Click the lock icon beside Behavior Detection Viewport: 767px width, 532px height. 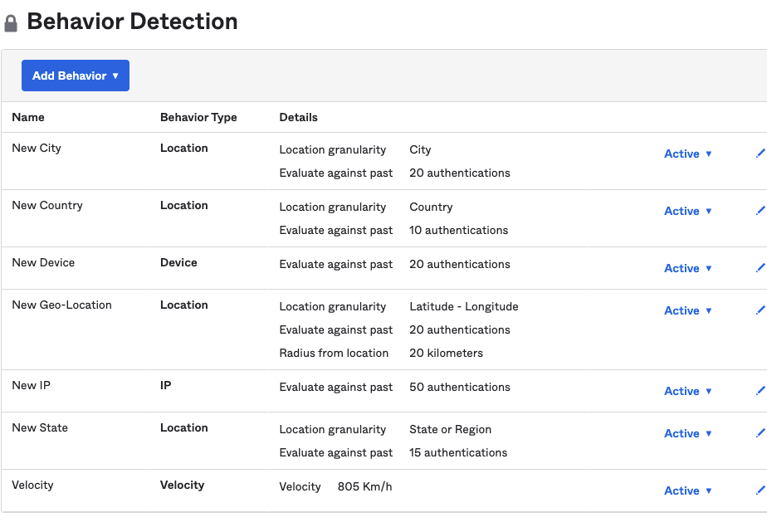point(11,23)
